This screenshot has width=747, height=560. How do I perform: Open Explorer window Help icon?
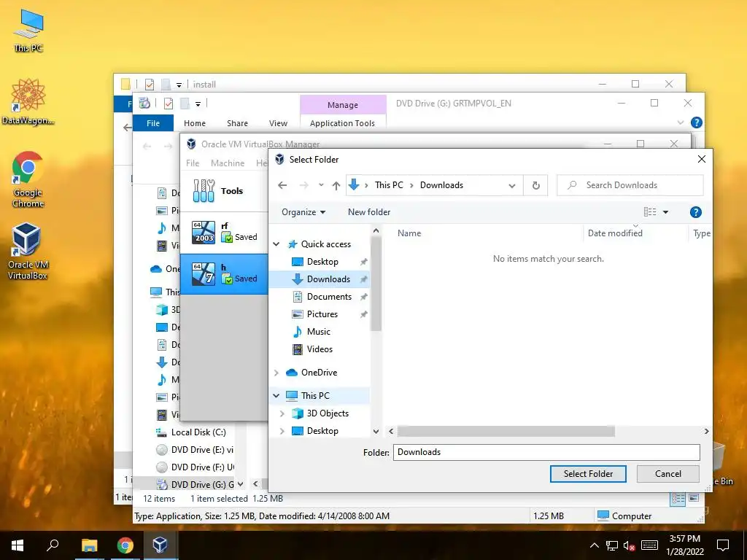696,122
